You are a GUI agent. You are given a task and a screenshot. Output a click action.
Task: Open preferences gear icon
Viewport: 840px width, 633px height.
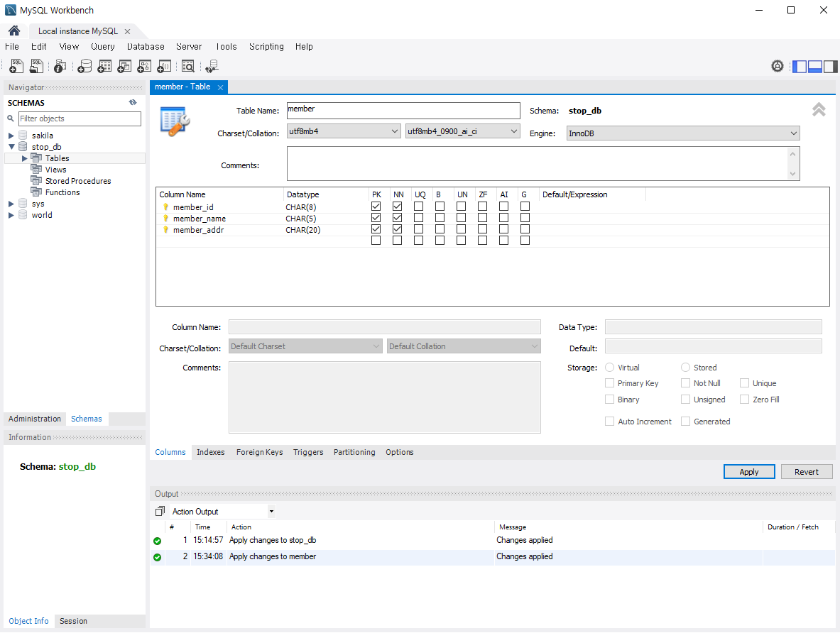pos(778,66)
